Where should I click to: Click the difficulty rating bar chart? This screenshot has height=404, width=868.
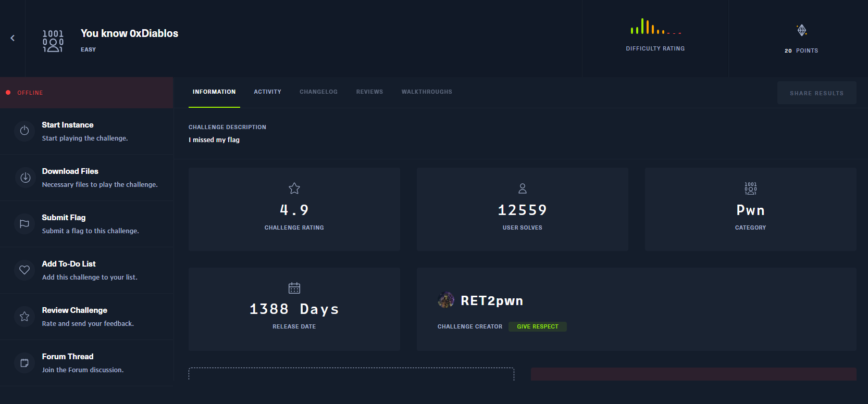655,27
